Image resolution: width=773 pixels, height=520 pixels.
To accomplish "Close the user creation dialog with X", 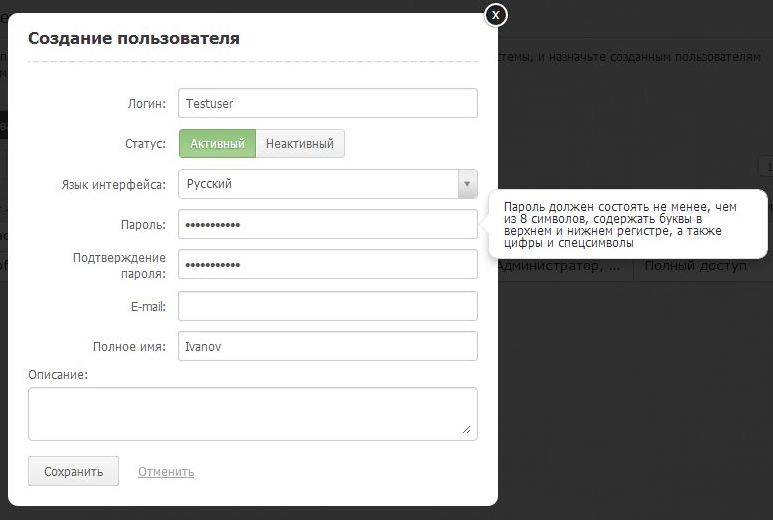I will [x=496, y=15].
